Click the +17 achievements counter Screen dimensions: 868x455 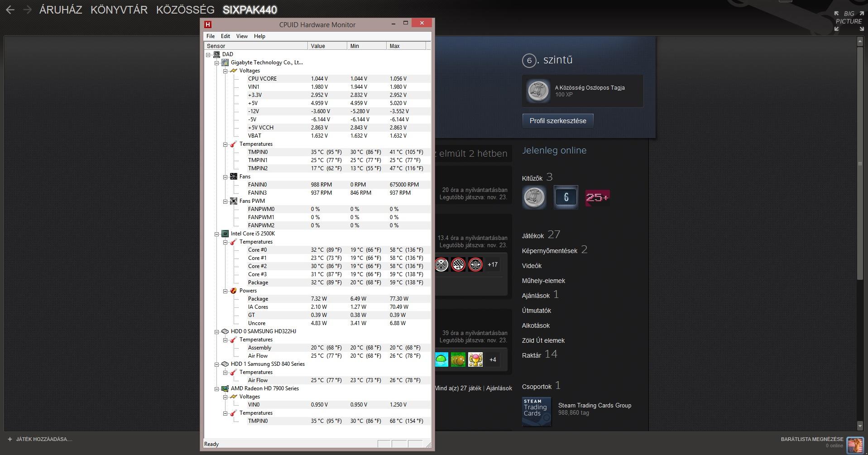pyautogui.click(x=493, y=264)
